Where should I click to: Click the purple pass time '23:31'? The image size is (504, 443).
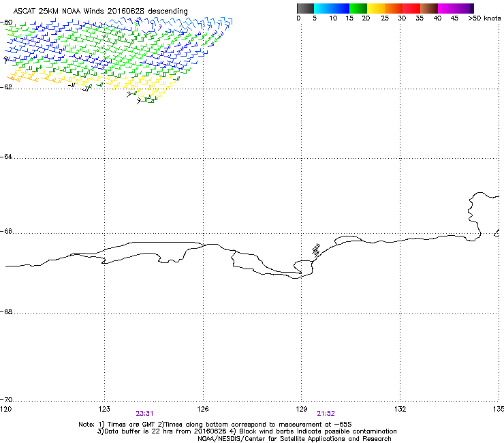coord(144,414)
